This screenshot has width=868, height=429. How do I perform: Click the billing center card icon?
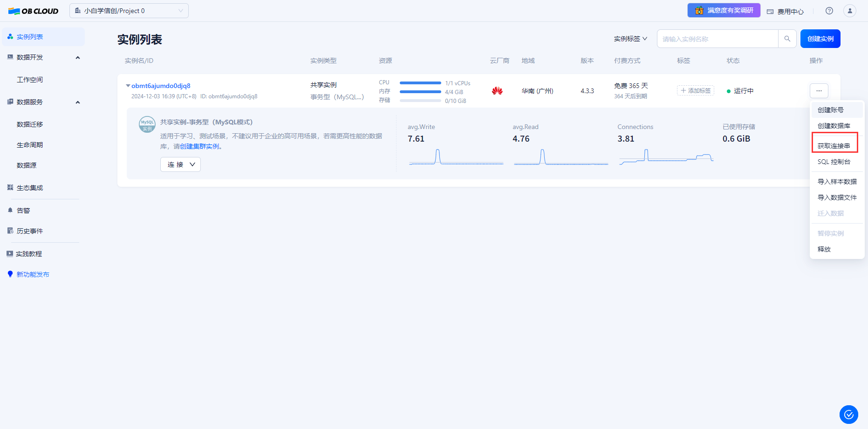point(770,12)
